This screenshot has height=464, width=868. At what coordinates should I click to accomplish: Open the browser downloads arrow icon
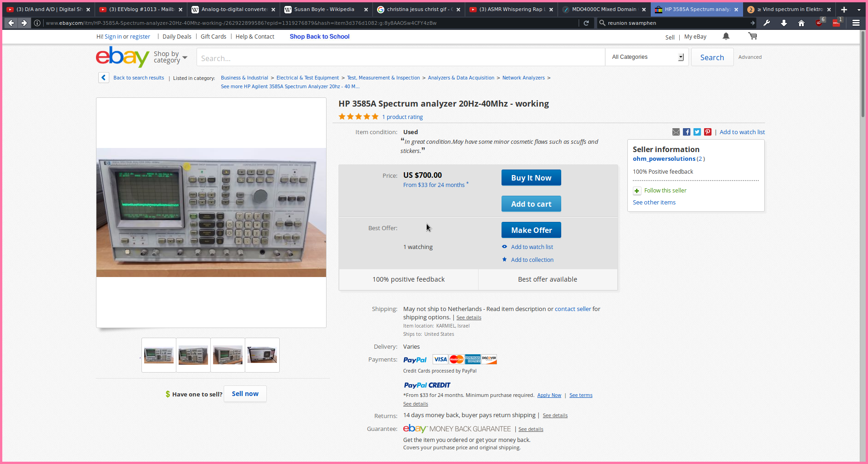pos(784,23)
